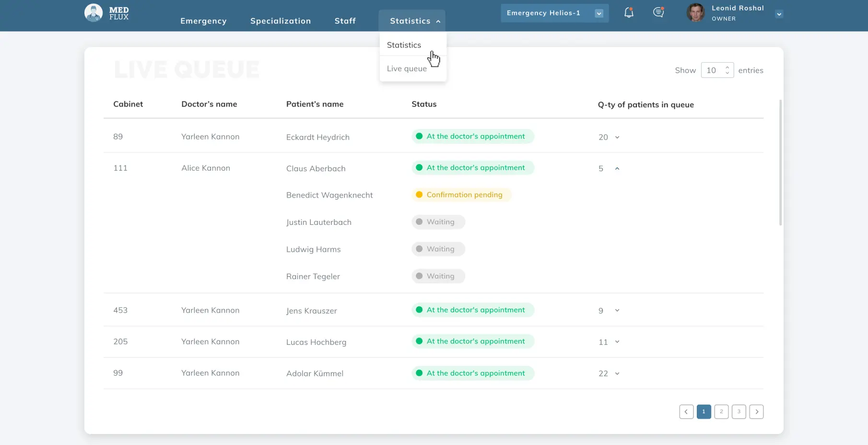Screen dimensions: 868x445
Task: Expand queue for cabinet 453
Action: click(617, 311)
